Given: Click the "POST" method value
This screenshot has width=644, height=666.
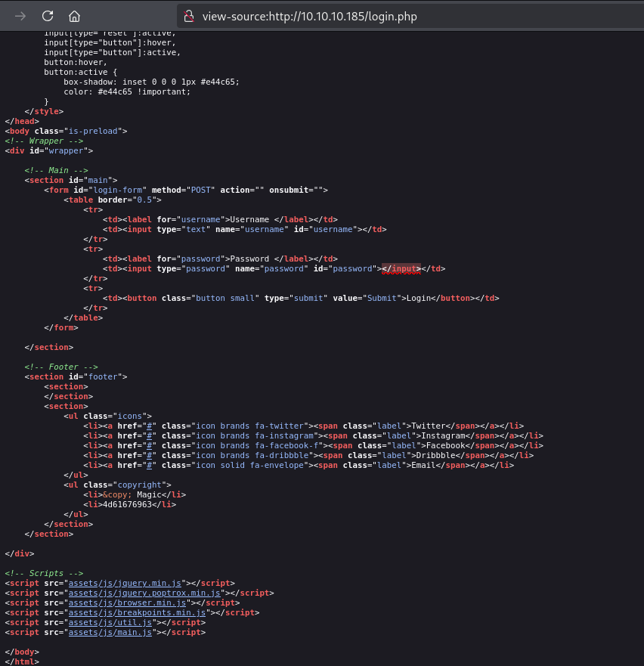Looking at the screenshot, I should click(x=200, y=190).
